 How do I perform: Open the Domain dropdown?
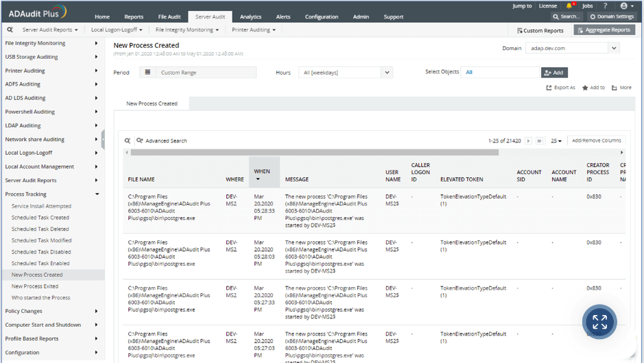pyautogui.click(x=572, y=48)
